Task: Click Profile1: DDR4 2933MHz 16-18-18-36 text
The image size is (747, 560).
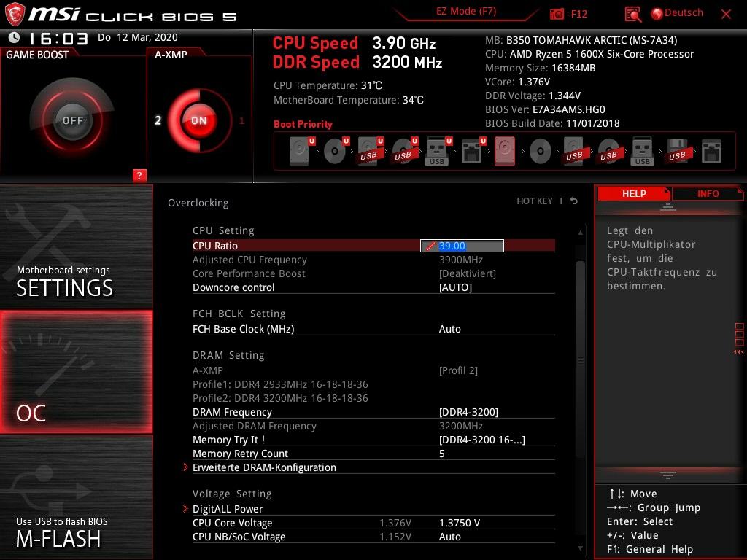Action: pyautogui.click(x=280, y=384)
